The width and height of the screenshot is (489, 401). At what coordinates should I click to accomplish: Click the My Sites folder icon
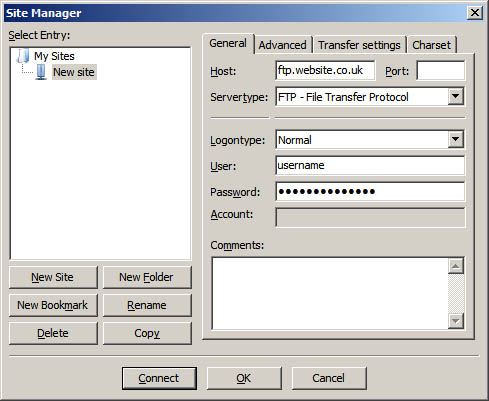(x=23, y=56)
